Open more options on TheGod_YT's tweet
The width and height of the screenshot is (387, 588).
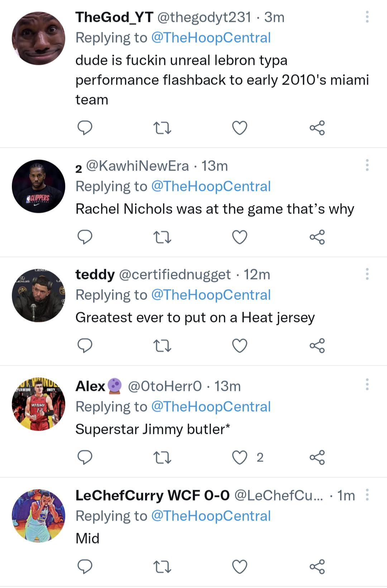367,17
